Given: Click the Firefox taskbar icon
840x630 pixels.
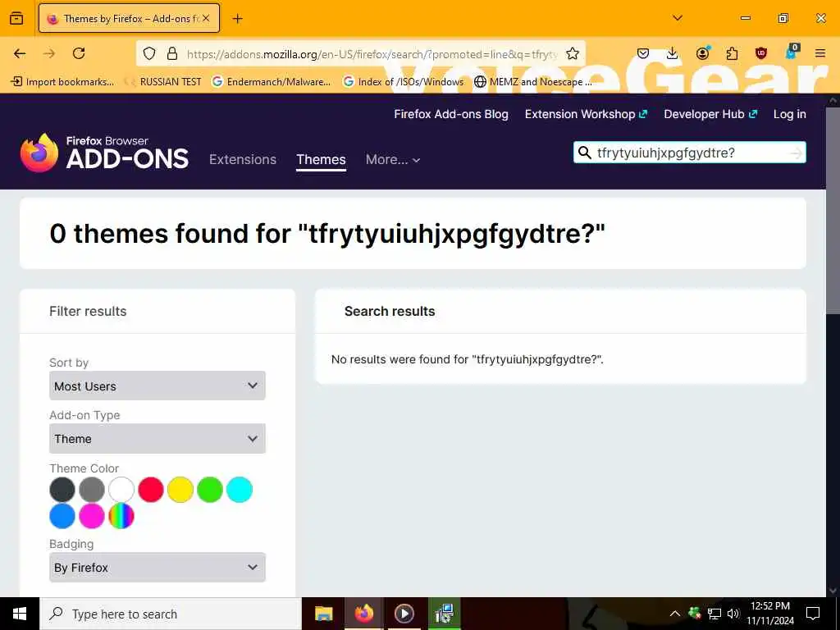Looking at the screenshot, I should (x=363, y=614).
